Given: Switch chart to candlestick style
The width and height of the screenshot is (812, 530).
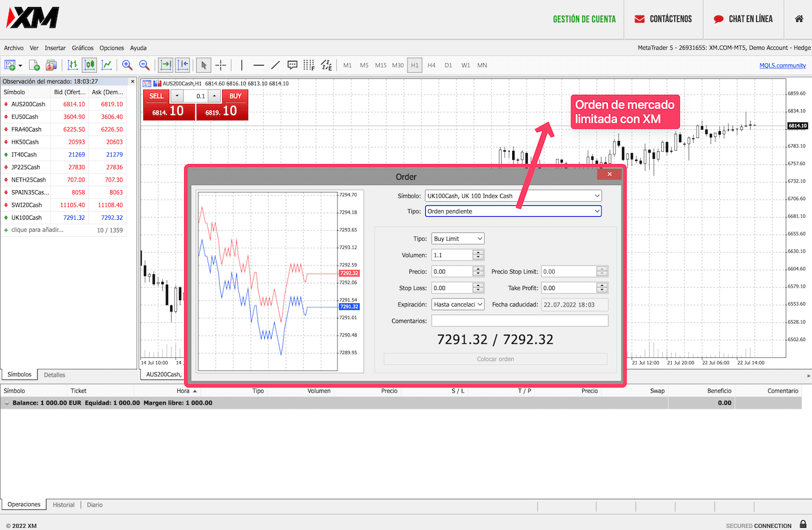Looking at the screenshot, I should click(x=89, y=65).
